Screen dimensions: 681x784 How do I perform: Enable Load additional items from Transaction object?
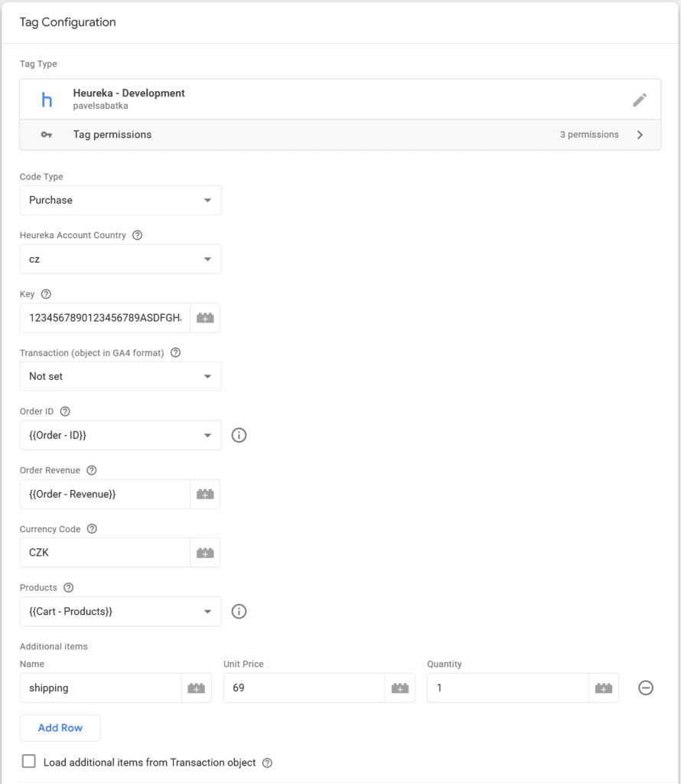(29, 762)
